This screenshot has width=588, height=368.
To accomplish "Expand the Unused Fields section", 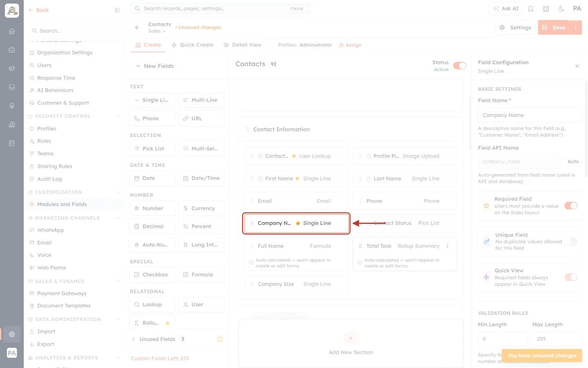I will pyautogui.click(x=134, y=339).
